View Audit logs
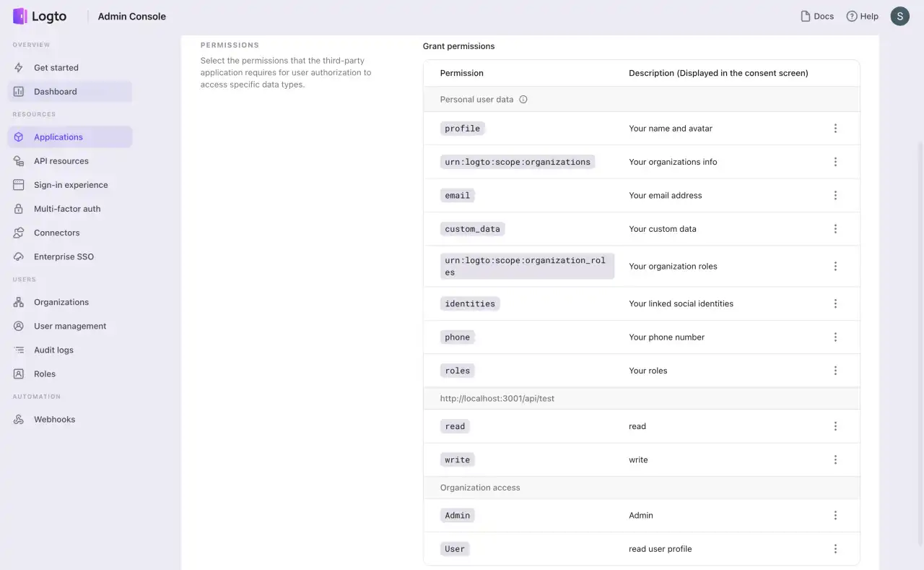This screenshot has height=570, width=924. 54,350
